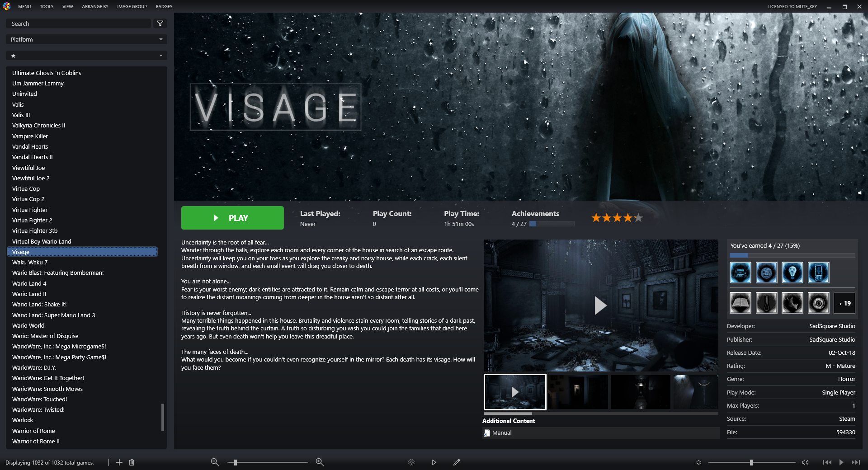Screen dimensions: 868x470
Task: Open configure gear icon in bottom bar
Action: pyautogui.click(x=411, y=462)
